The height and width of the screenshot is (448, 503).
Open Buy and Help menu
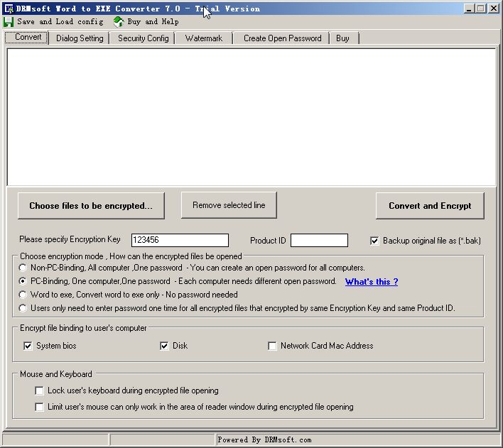(153, 21)
